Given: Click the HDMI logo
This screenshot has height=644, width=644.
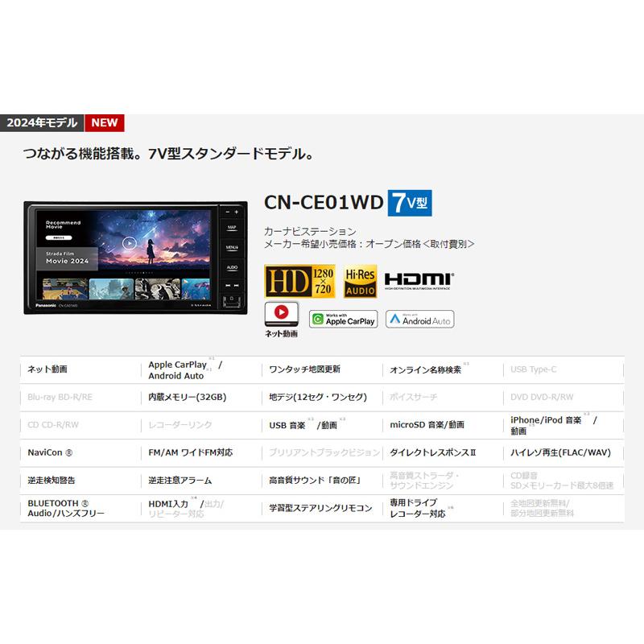Looking at the screenshot, I should point(418,280).
